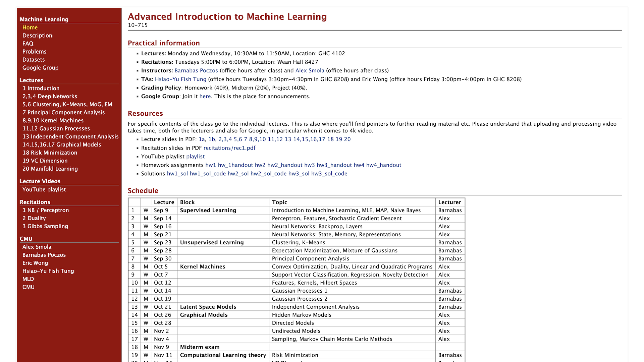
Task: Expand the Lecture Videos section
Action: tap(40, 181)
